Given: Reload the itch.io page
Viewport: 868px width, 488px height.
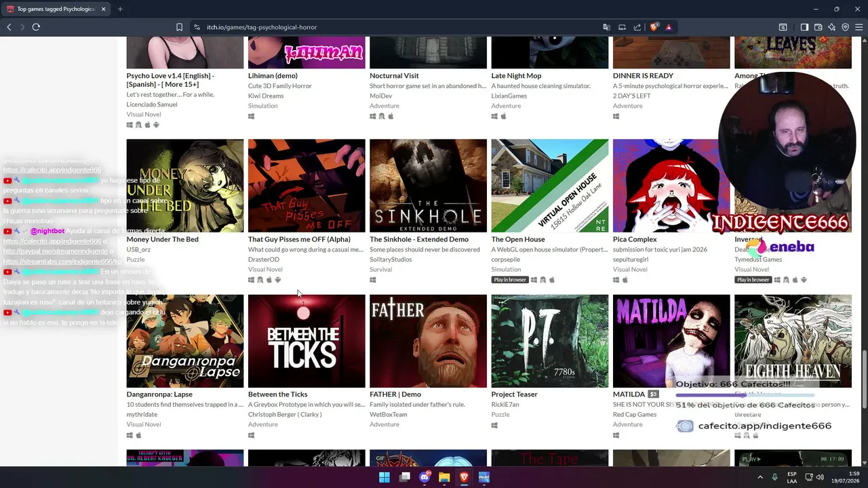Looking at the screenshot, I should point(36,27).
